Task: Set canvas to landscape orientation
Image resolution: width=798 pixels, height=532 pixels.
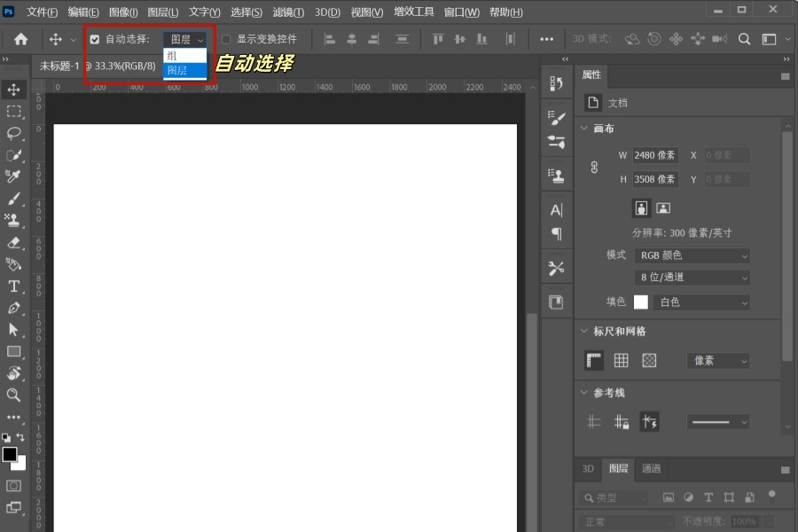Action: coord(663,207)
